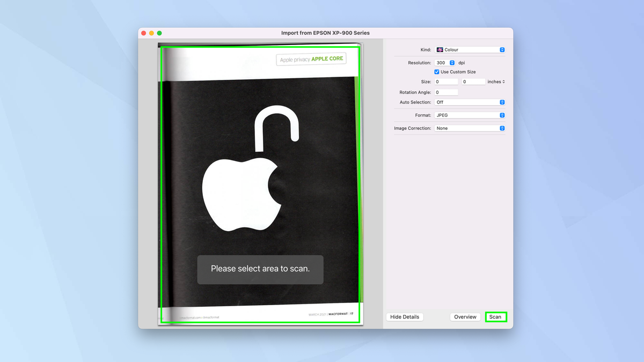
Task: Change Auto Selection from Off
Action: coord(470,102)
